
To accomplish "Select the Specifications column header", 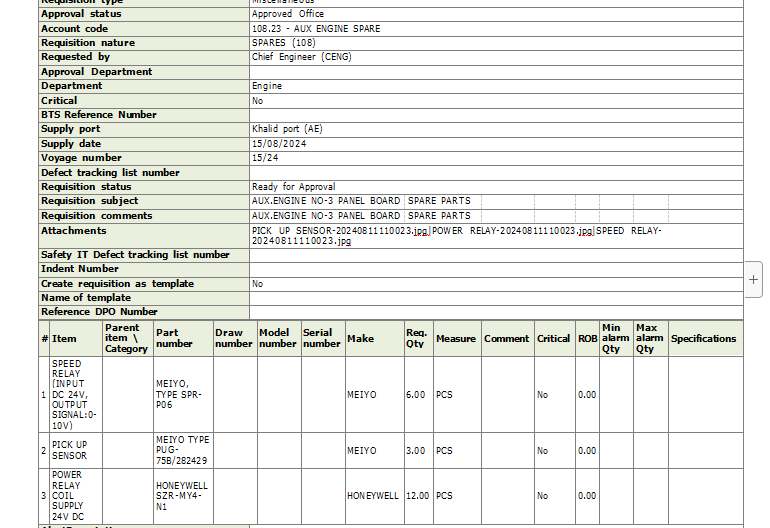I will (703, 338).
